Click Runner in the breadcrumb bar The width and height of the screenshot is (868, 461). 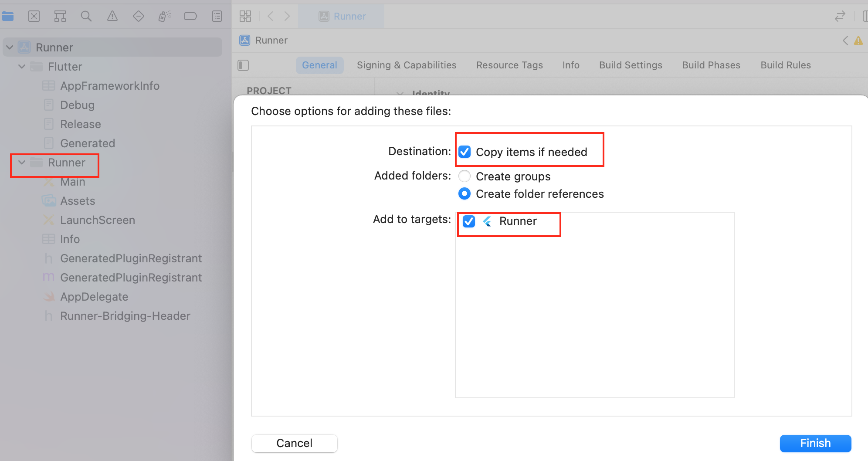(271, 41)
